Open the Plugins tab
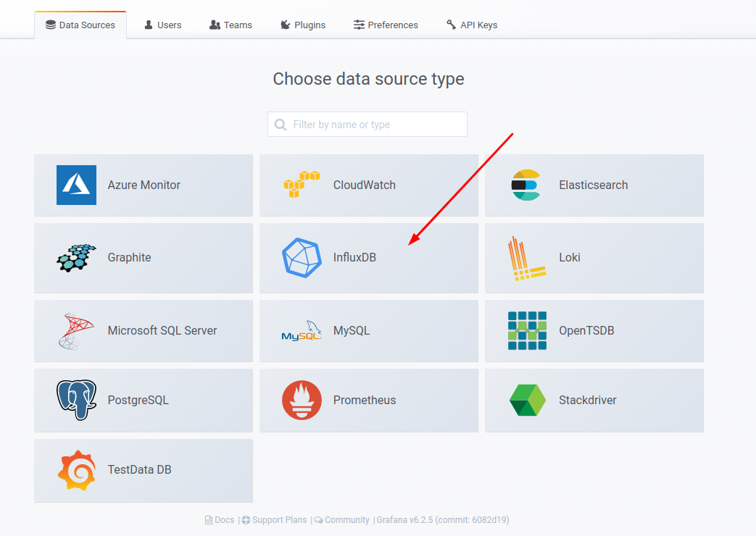The height and width of the screenshot is (536, 756). coord(303,25)
